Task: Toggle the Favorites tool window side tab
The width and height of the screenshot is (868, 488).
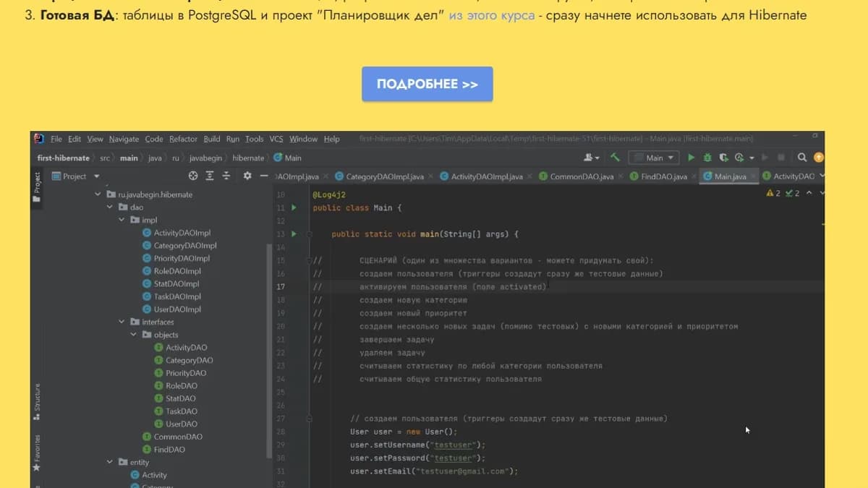Action: pos(37,453)
